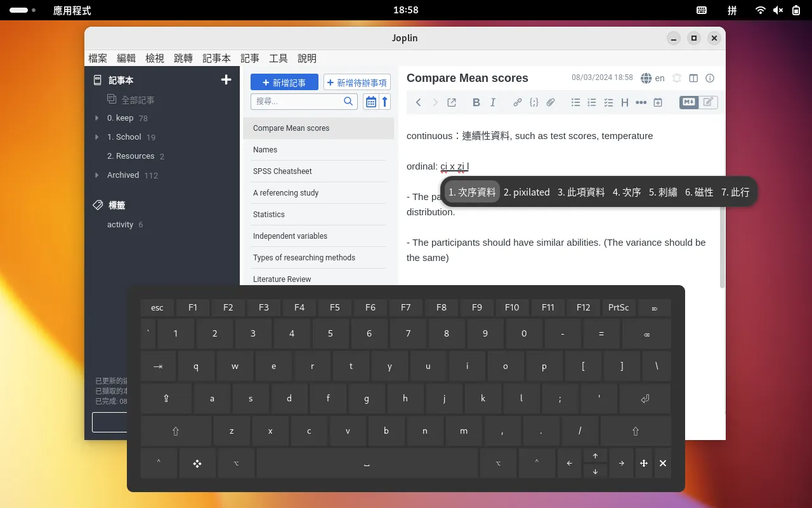Expand the '0. keep' notebook
The width and height of the screenshot is (812, 508).
pyautogui.click(x=97, y=118)
